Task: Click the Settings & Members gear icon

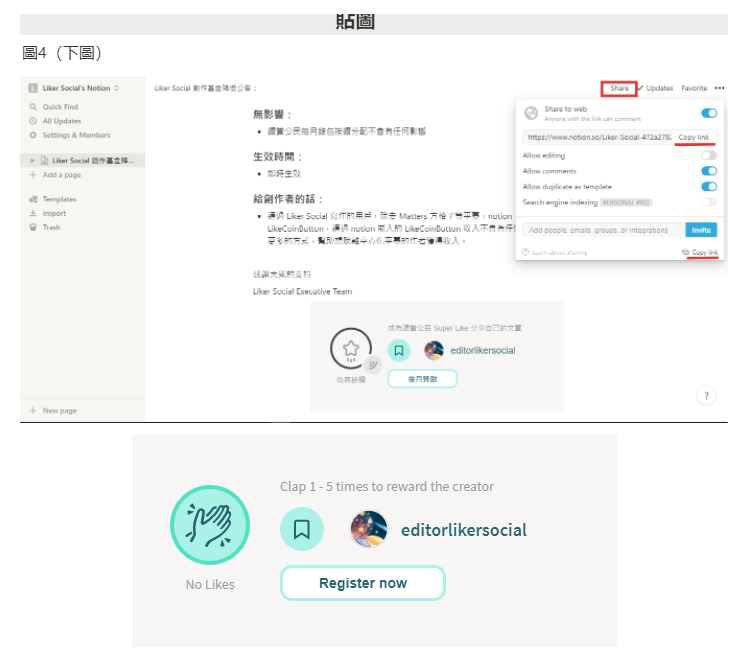Action: 33,135
